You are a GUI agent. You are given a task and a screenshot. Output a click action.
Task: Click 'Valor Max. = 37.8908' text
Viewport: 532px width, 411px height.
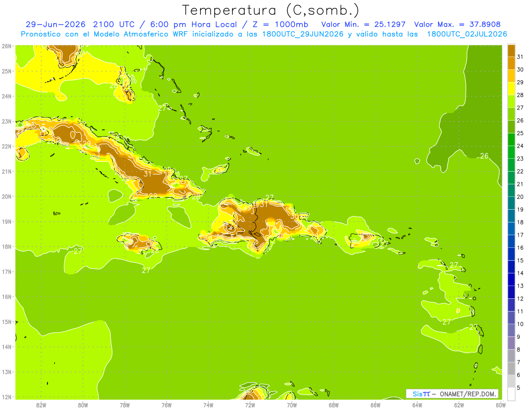click(458, 24)
